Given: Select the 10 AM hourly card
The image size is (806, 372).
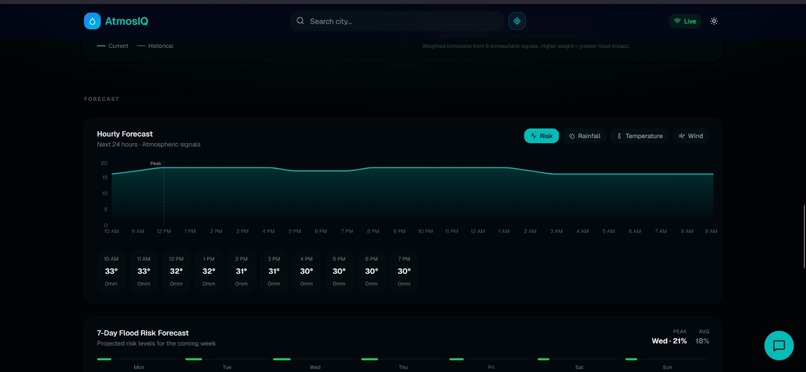Looking at the screenshot, I should (111, 271).
